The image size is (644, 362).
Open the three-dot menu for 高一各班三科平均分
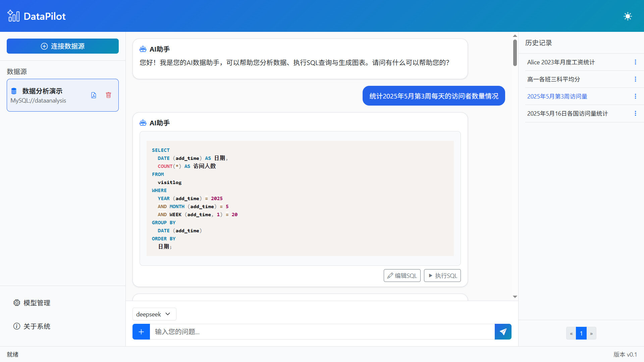click(x=635, y=79)
